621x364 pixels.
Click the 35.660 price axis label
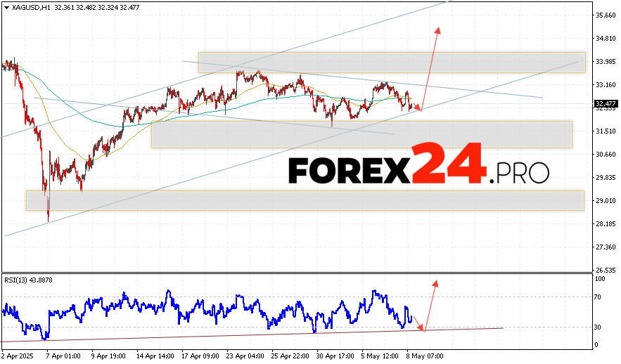coord(606,15)
